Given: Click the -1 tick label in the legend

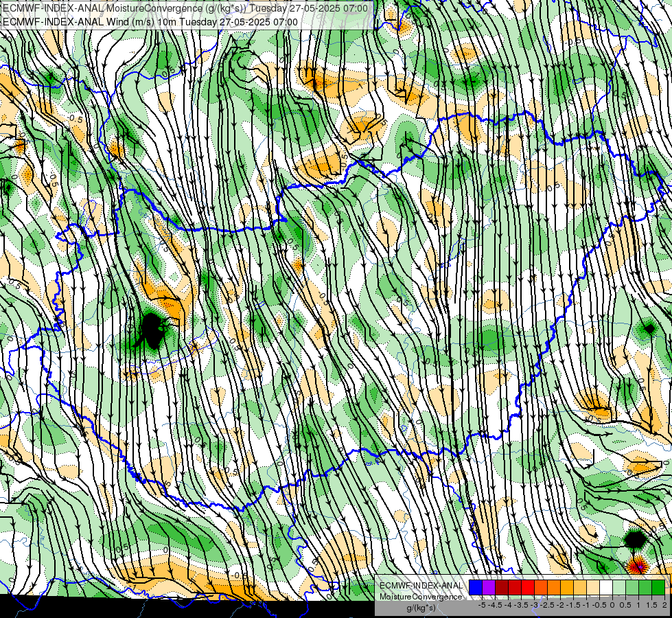Looking at the screenshot, I should click(x=586, y=605).
